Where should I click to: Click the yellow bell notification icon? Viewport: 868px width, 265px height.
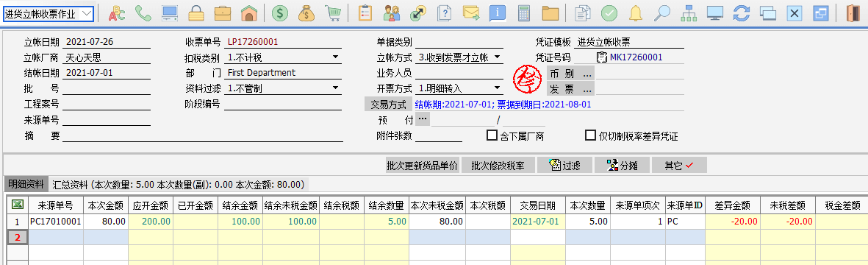click(636, 13)
